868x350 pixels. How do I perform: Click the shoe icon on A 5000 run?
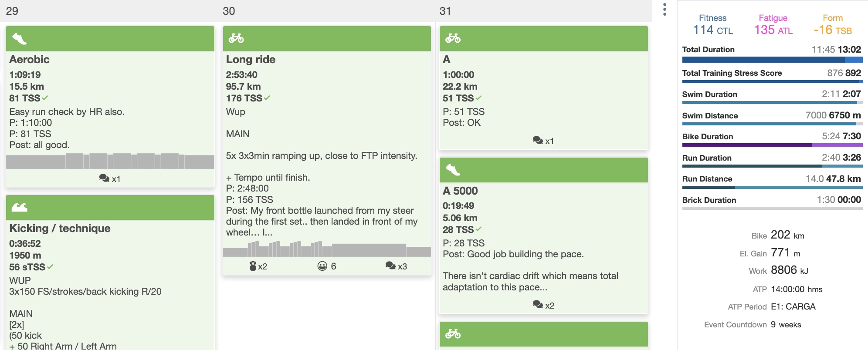pyautogui.click(x=453, y=170)
